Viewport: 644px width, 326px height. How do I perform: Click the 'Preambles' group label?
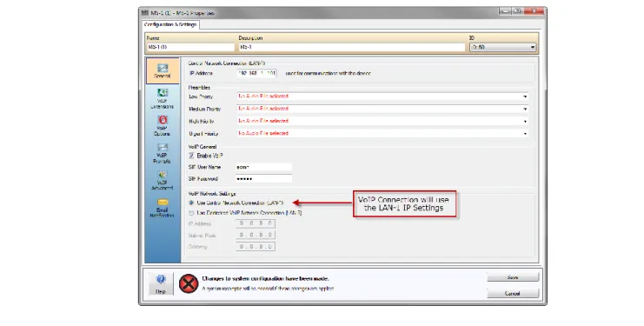pyautogui.click(x=199, y=88)
